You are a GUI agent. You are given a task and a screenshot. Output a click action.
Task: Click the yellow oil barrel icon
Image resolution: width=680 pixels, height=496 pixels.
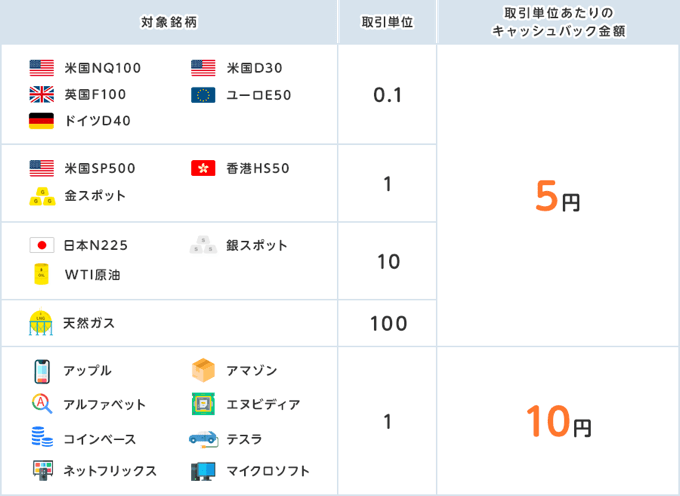pyautogui.click(x=41, y=274)
